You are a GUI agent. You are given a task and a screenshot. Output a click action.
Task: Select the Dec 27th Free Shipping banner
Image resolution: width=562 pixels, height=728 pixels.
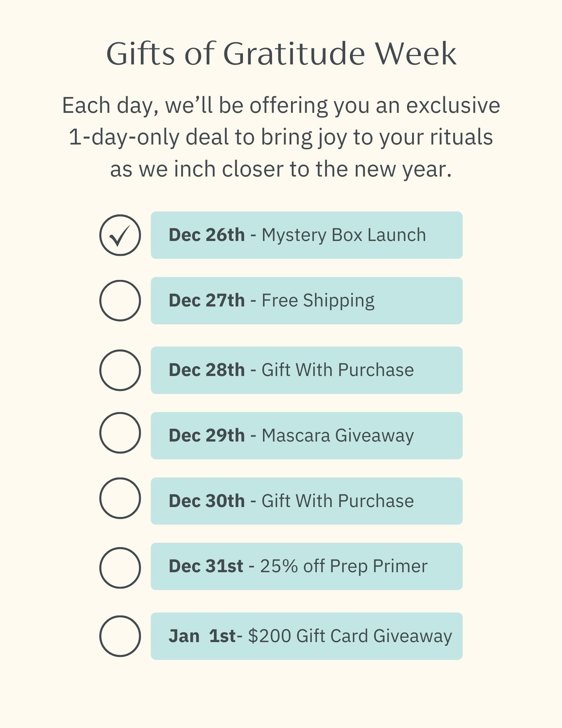tap(307, 301)
